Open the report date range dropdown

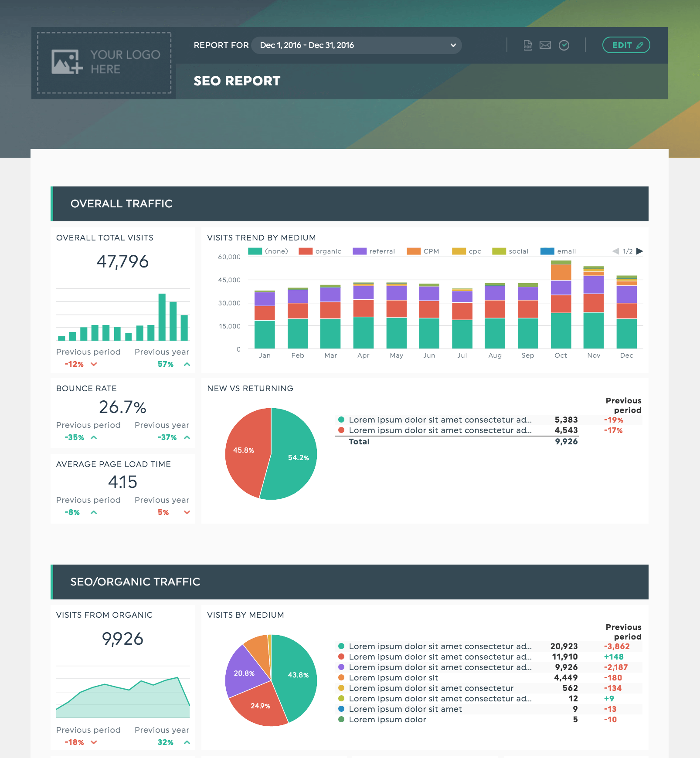(357, 45)
